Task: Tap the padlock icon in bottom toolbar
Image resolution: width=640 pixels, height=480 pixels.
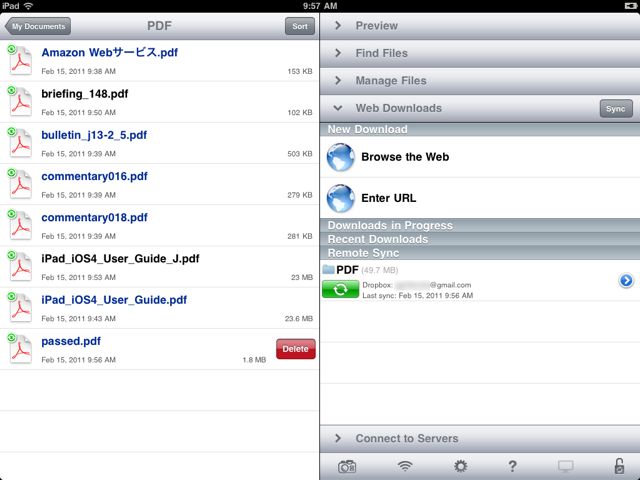Action: 619,466
